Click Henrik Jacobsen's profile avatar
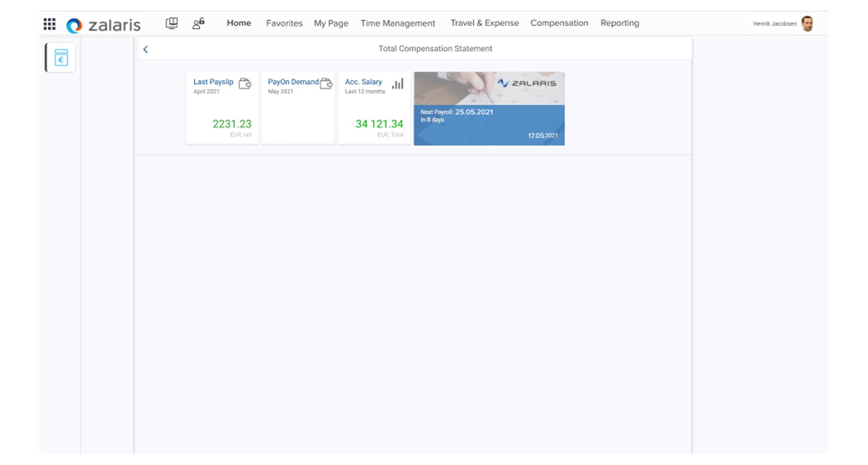Screen dimensions: 868x465 [x=807, y=24]
